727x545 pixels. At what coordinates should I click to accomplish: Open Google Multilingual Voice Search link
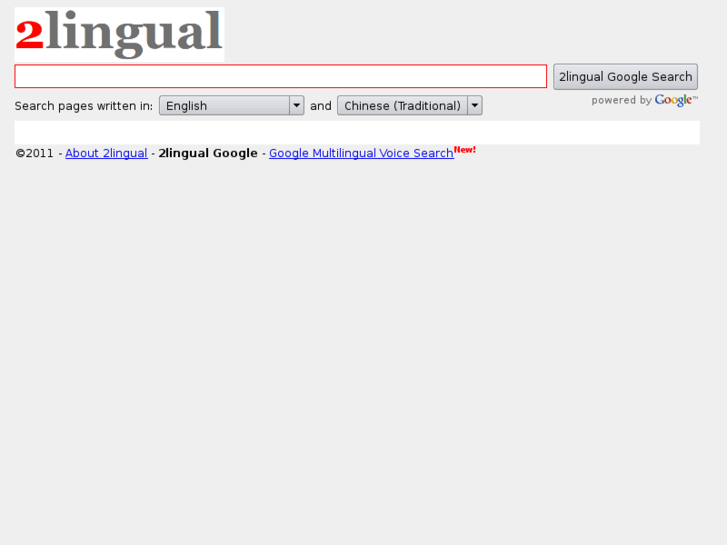click(361, 153)
